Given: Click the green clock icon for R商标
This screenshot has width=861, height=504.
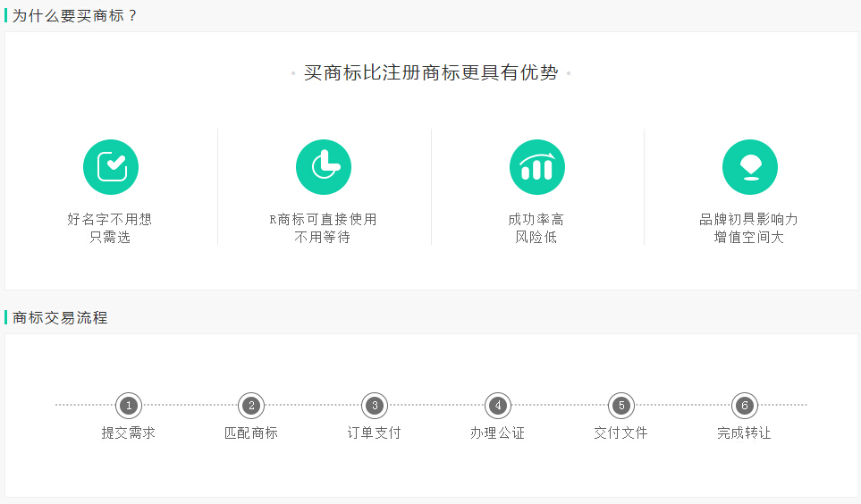Looking at the screenshot, I should [324, 167].
